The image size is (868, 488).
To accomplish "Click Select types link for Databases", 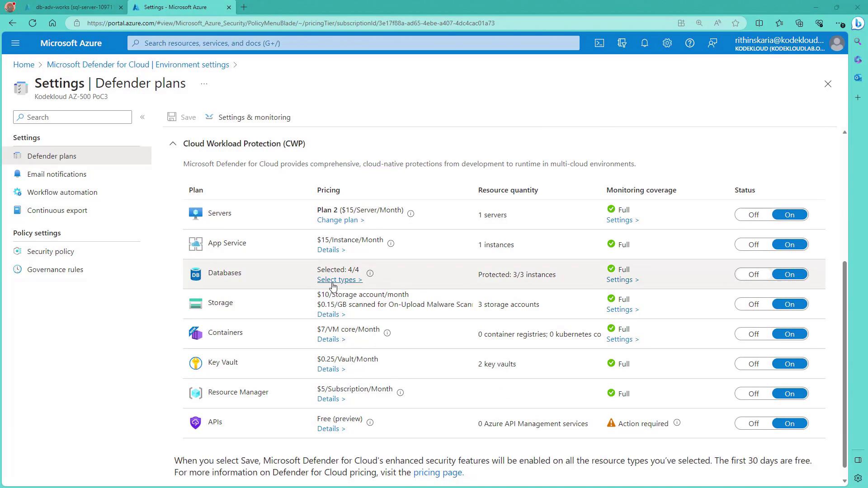I will tap(339, 280).
